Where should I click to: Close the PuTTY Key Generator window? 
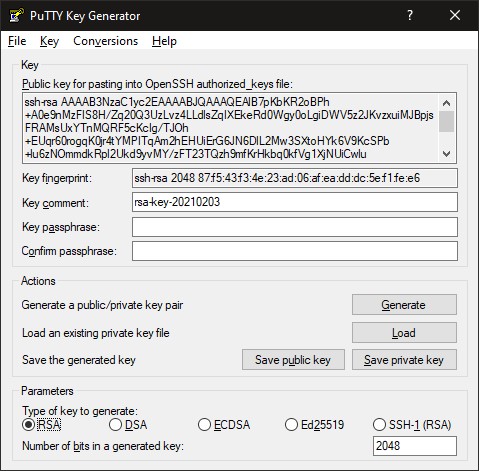click(x=455, y=15)
